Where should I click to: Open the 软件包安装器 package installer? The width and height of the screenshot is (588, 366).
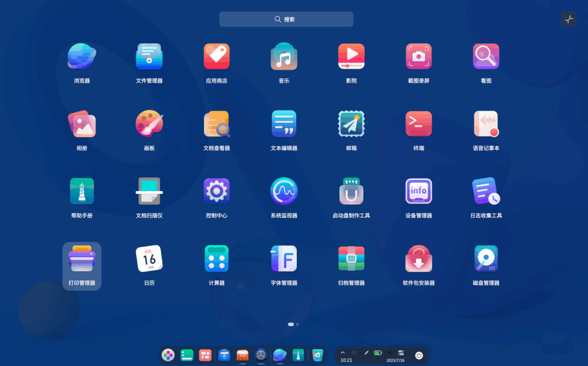[x=419, y=259]
